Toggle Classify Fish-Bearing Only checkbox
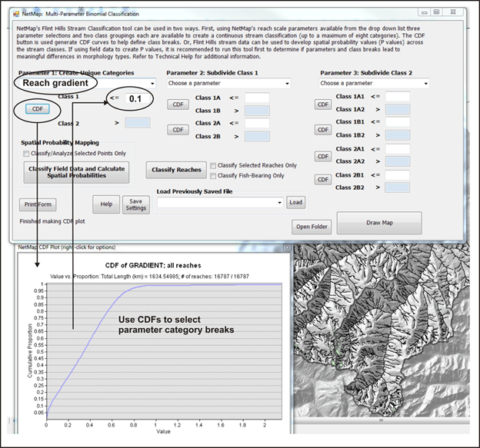 (x=213, y=176)
